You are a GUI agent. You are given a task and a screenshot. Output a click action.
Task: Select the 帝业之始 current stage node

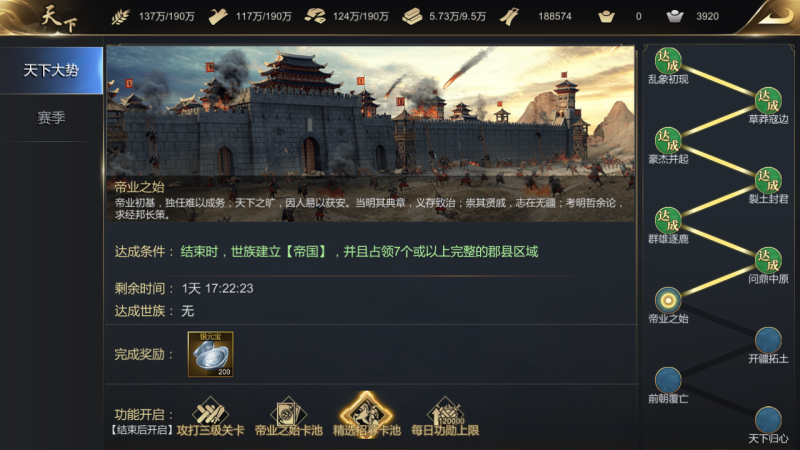[668, 300]
